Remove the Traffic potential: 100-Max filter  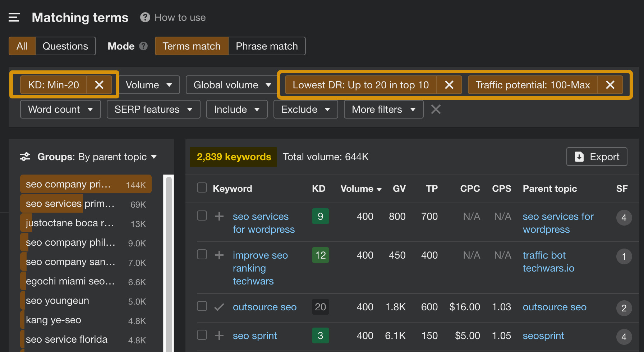(x=610, y=85)
